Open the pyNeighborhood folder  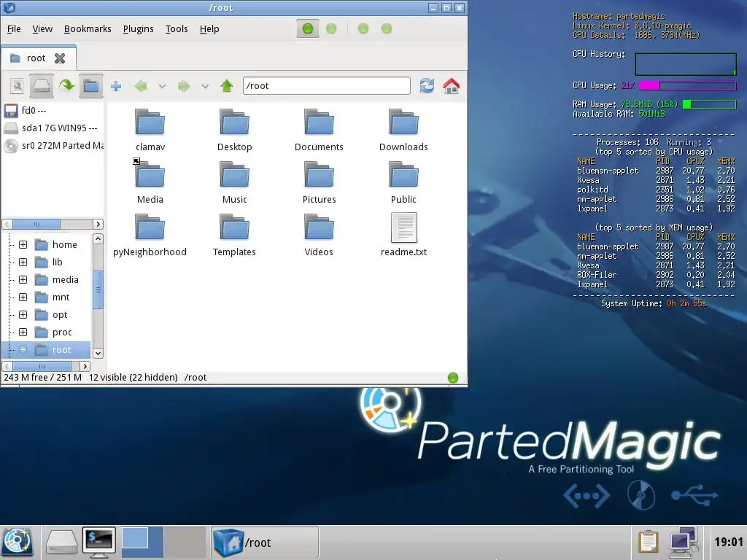[150, 235]
